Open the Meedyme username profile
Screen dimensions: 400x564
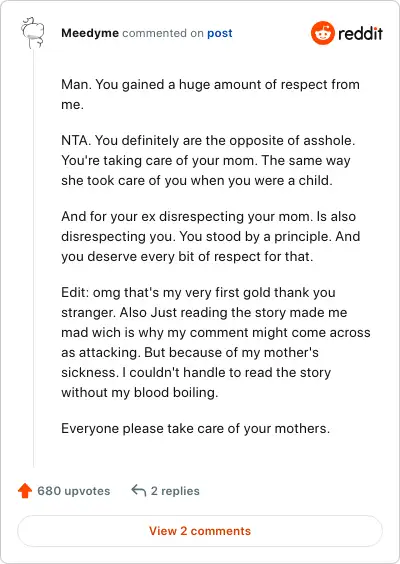tap(90, 33)
